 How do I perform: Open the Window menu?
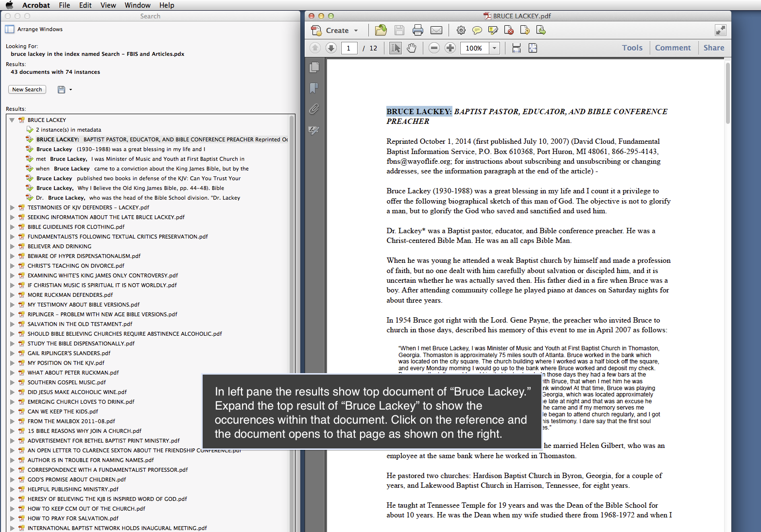(x=138, y=5)
